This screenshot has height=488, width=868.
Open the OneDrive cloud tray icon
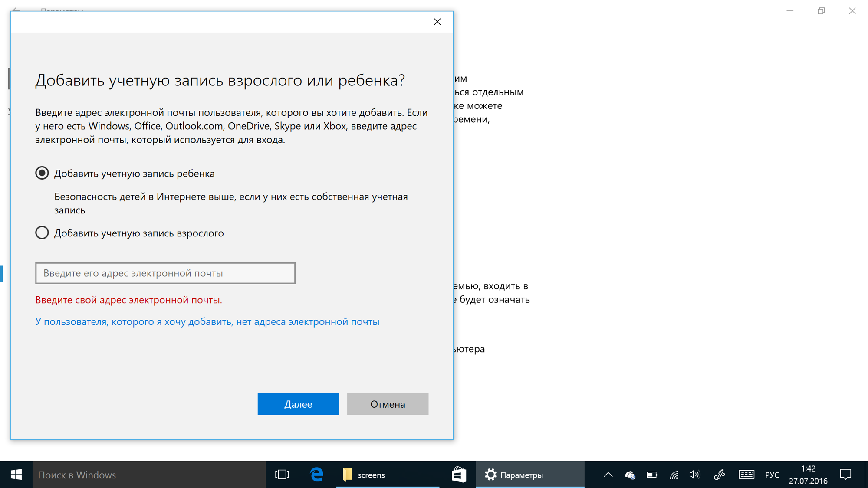[x=630, y=475]
